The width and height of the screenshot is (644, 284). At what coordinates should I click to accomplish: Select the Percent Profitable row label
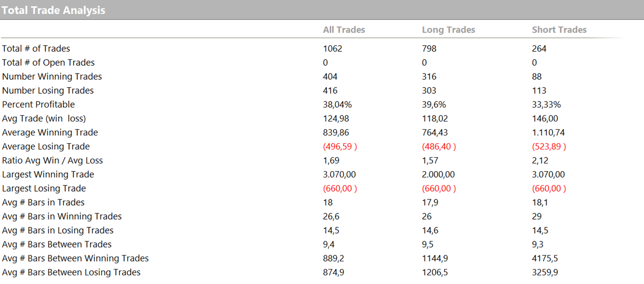(39, 104)
